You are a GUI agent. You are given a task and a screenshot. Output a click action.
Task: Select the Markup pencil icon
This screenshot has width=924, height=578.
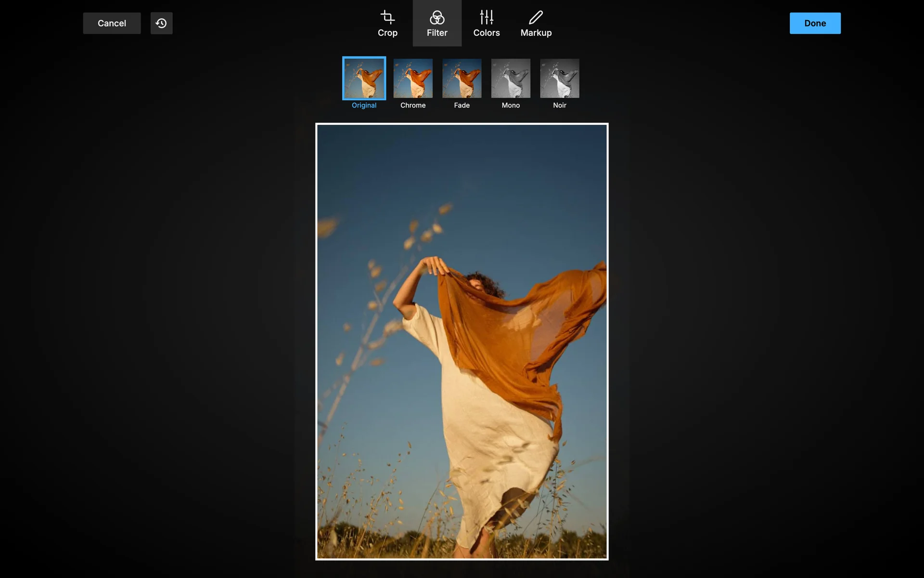[536, 17]
